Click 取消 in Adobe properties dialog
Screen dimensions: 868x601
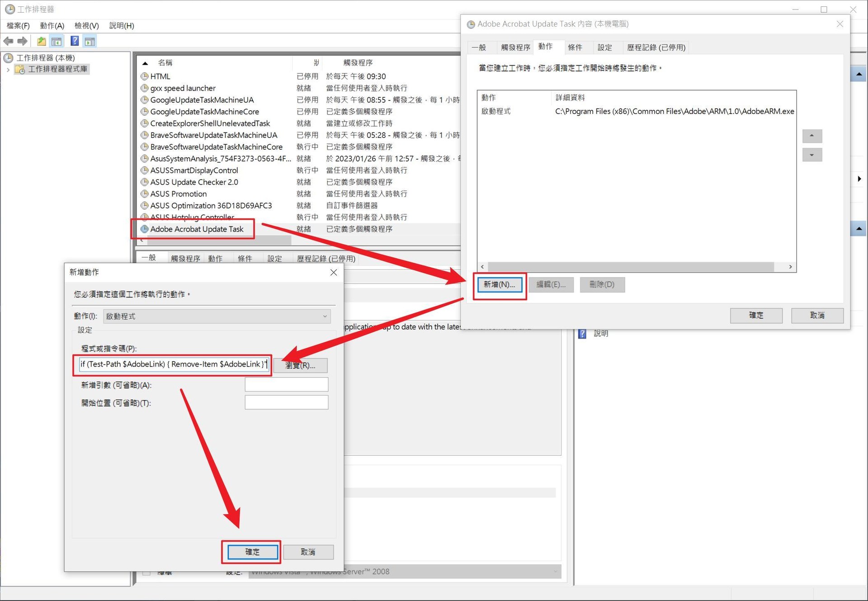(x=817, y=315)
